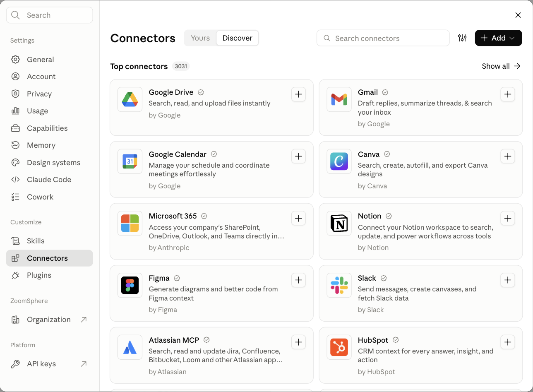
Task: Switch to the Yours tab
Action: click(200, 38)
